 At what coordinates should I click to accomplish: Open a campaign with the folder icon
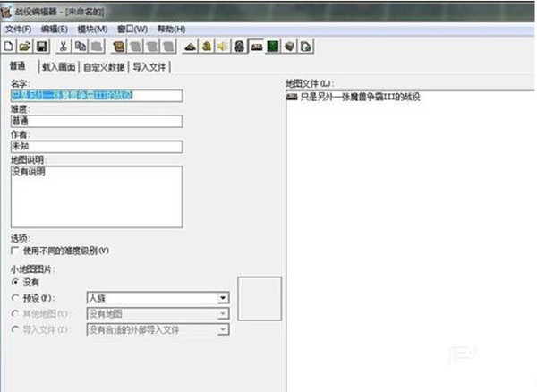25,47
